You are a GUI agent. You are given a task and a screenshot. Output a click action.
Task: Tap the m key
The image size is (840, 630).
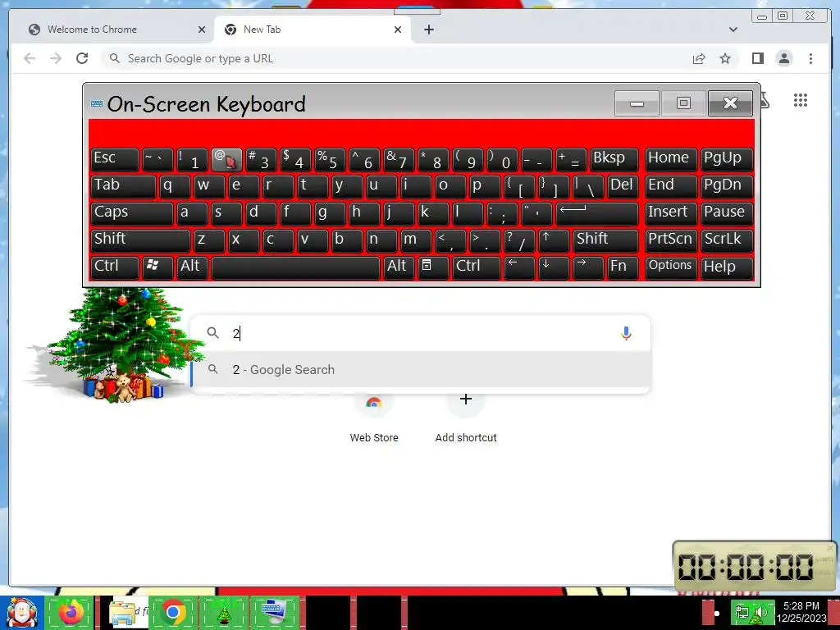coord(416,240)
